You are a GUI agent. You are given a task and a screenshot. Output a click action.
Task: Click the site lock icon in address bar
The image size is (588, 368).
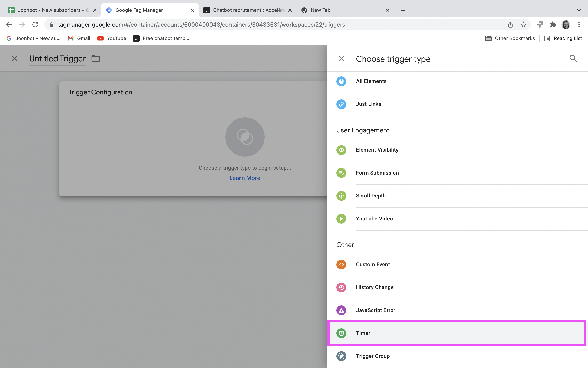[x=51, y=25]
